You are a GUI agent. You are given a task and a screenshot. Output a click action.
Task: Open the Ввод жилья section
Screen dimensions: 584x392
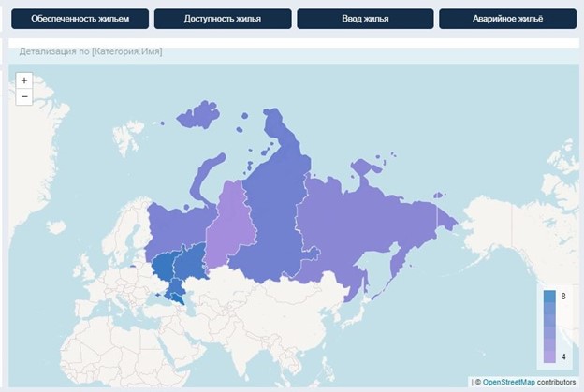(x=365, y=19)
